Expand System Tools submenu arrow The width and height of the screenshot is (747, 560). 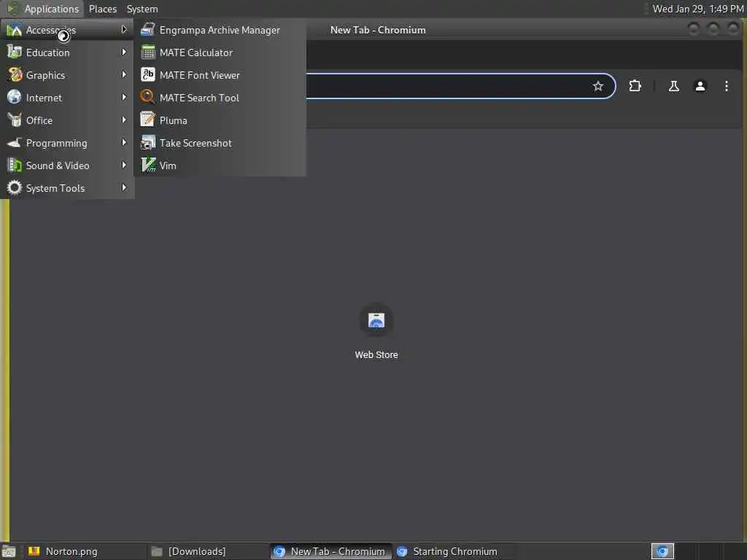[x=124, y=187]
